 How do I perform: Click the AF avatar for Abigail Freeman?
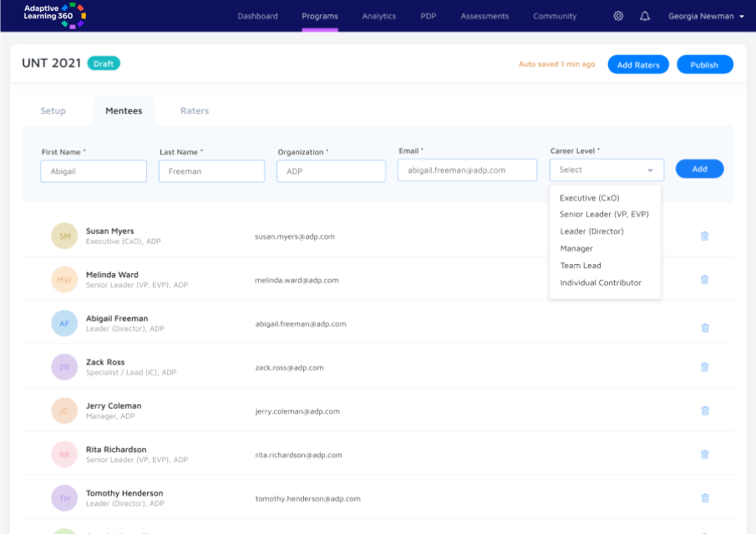64,323
